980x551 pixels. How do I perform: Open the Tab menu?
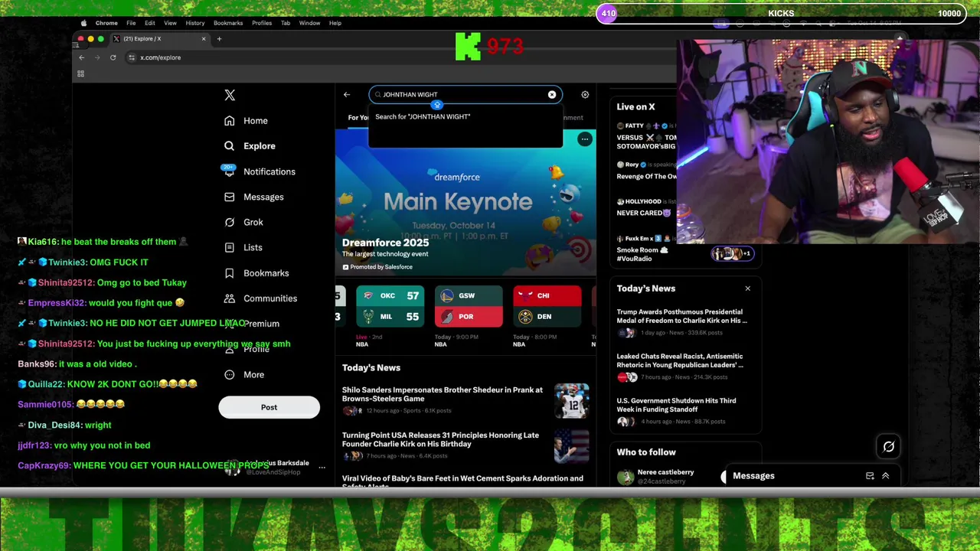286,23
